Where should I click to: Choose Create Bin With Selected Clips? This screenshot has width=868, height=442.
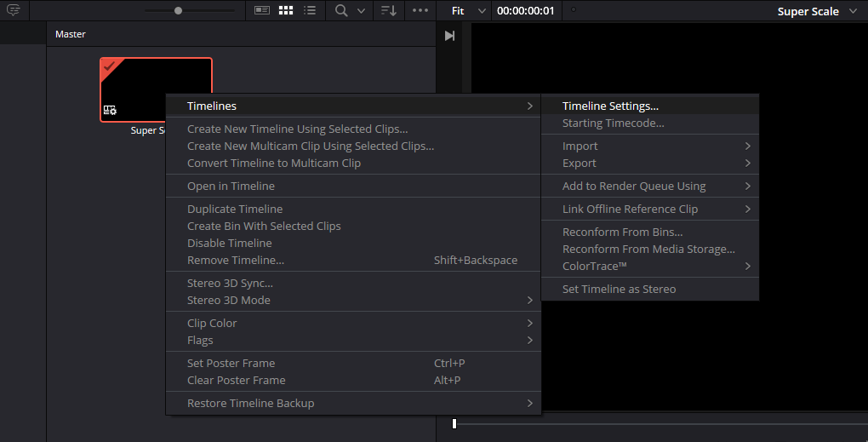coord(353,226)
